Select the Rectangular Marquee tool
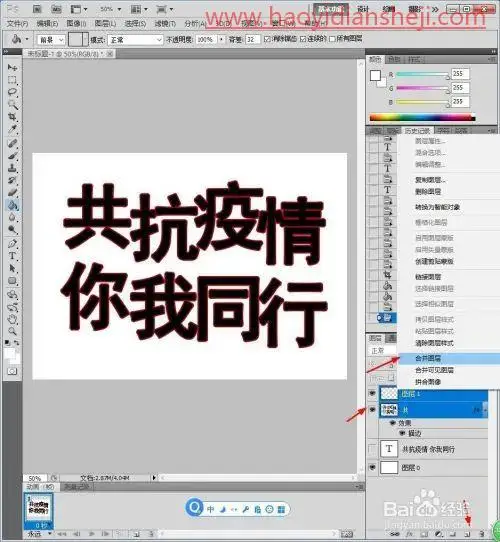The height and width of the screenshot is (542, 500). [12, 80]
